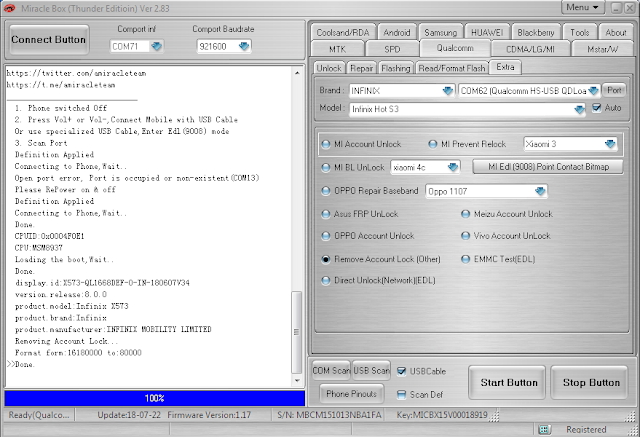Click the product.model:Infinix X573 log line
640x437 pixels.
[x=71, y=306]
